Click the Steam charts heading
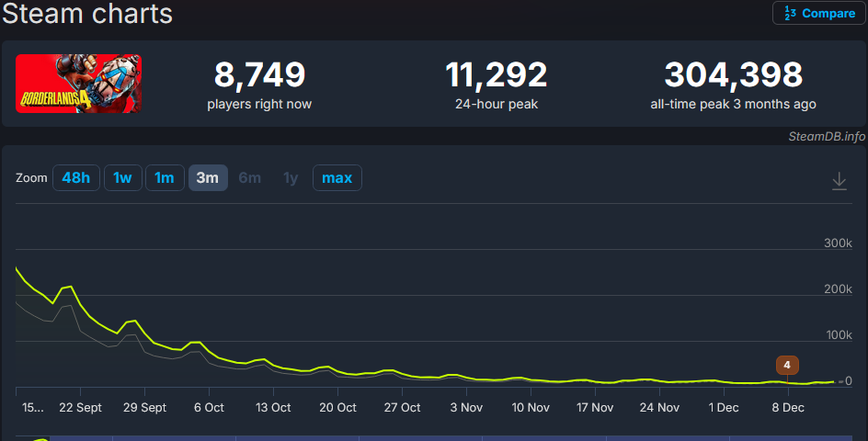The height and width of the screenshot is (441, 868). coord(87,13)
